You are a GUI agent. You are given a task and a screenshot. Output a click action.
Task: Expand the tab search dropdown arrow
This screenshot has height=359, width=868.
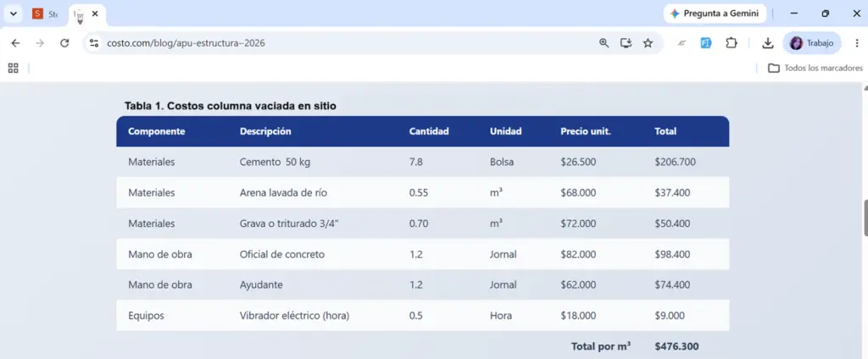point(14,14)
